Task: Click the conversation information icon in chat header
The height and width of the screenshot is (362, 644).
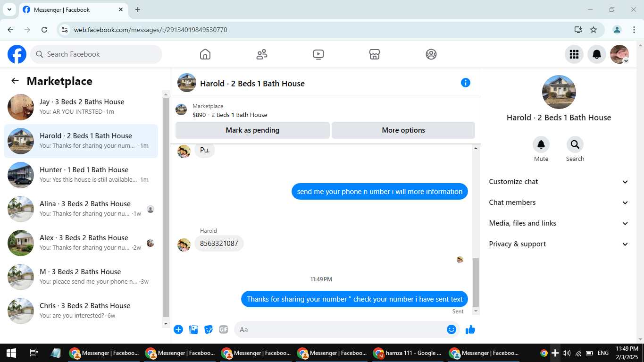Action: (x=466, y=83)
